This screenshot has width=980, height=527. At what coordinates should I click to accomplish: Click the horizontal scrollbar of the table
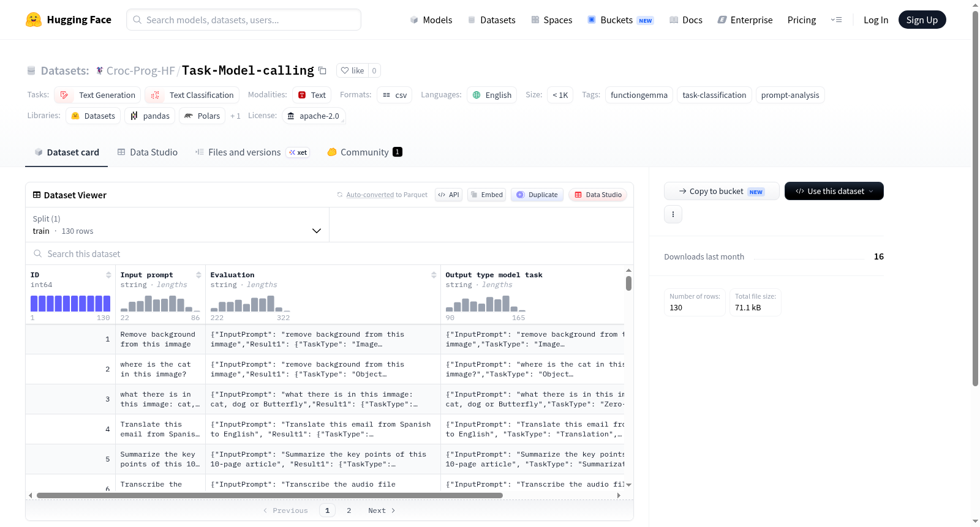[269, 495]
